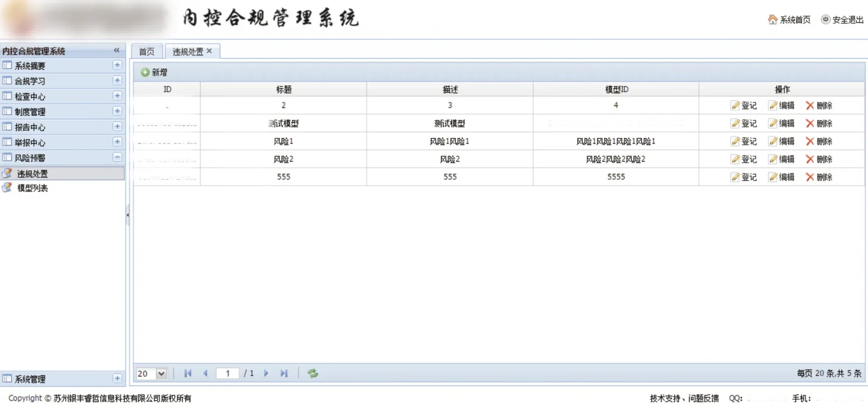The height and width of the screenshot is (408, 868).
Task: Click the green add icon beside 新增
Action: 145,72
